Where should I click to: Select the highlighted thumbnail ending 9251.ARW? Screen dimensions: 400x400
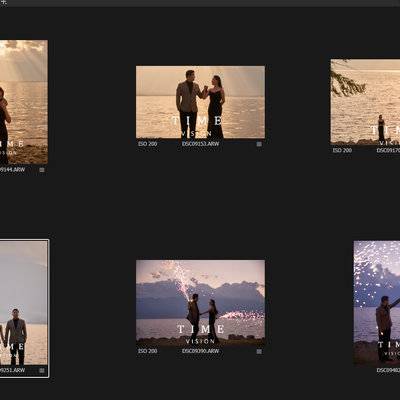tap(24, 303)
